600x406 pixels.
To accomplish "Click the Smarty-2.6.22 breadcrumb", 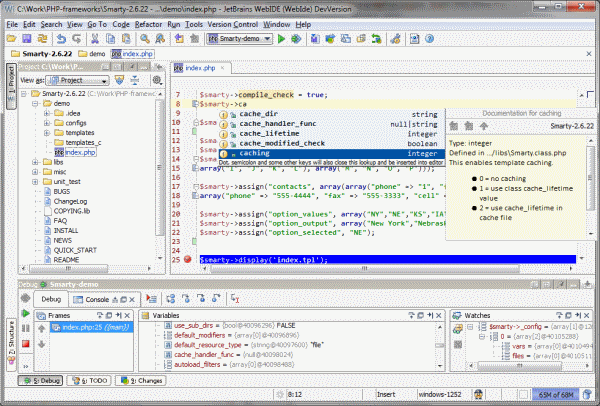I will pyautogui.click(x=41, y=54).
